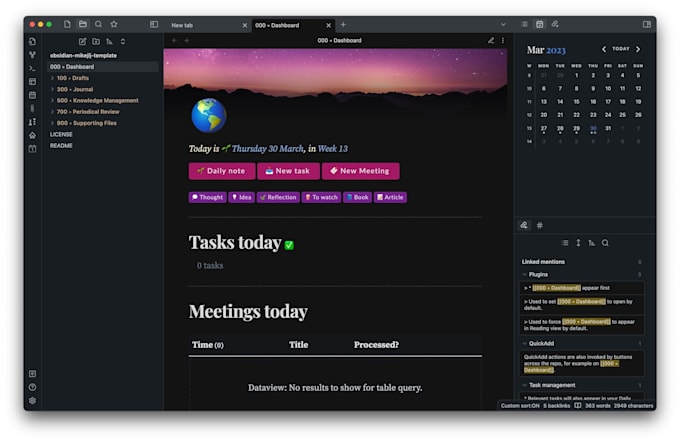This screenshot has width=680, height=442.
Task: Open more options three-dot menu
Action: click(503, 40)
